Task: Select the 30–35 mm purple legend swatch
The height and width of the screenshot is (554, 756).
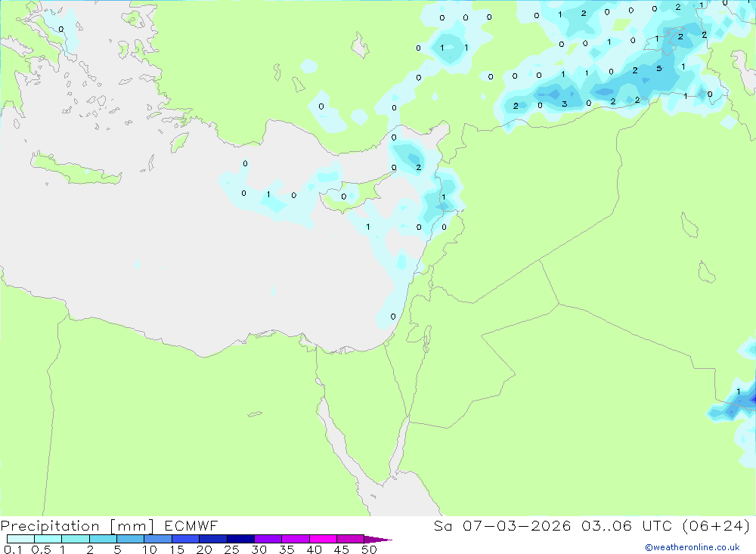Action: pos(268,539)
